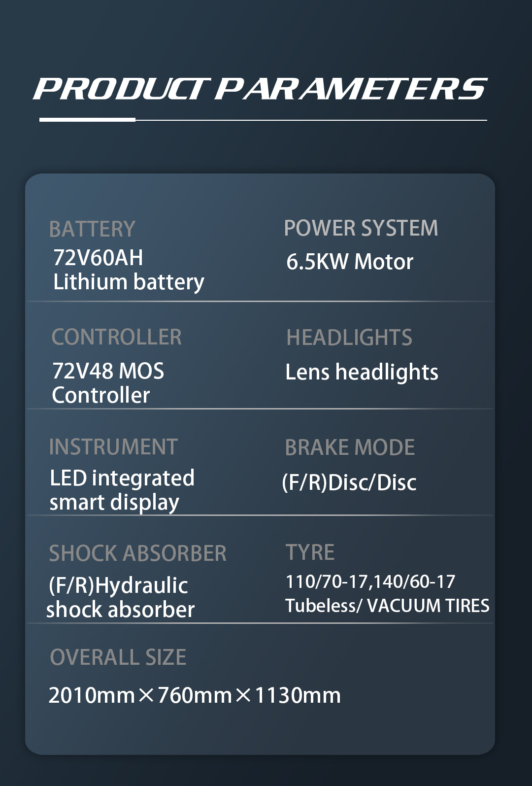
Task: Click the 2010mm×760mm×1130mm dimensions
Action: click(x=195, y=695)
